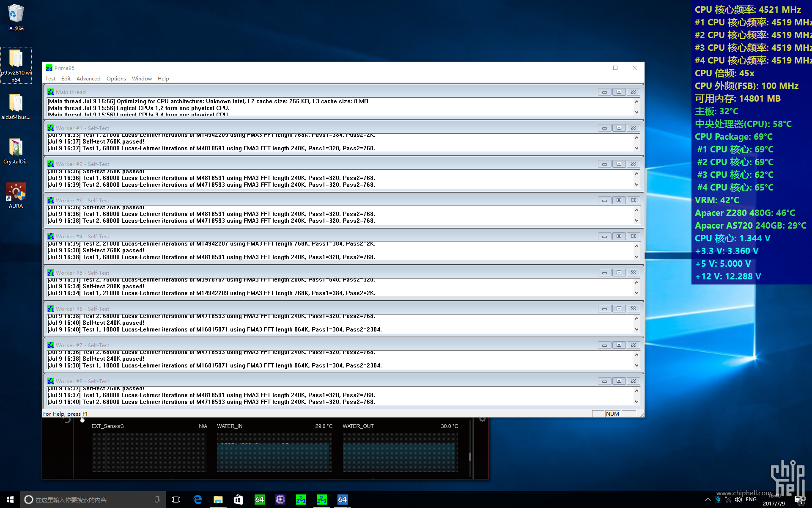Viewport: 812px width, 508px height.
Task: Open the Options menu in Prime95
Action: point(116,79)
